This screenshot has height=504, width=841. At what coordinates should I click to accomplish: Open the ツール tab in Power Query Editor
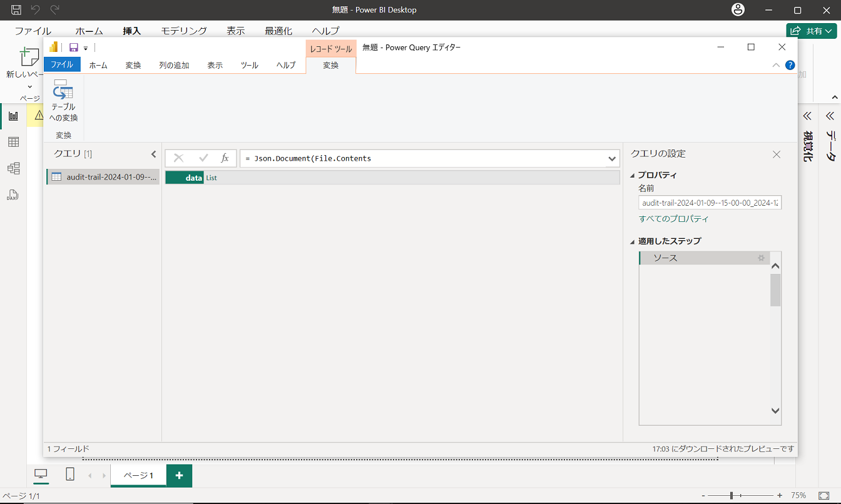click(x=250, y=65)
